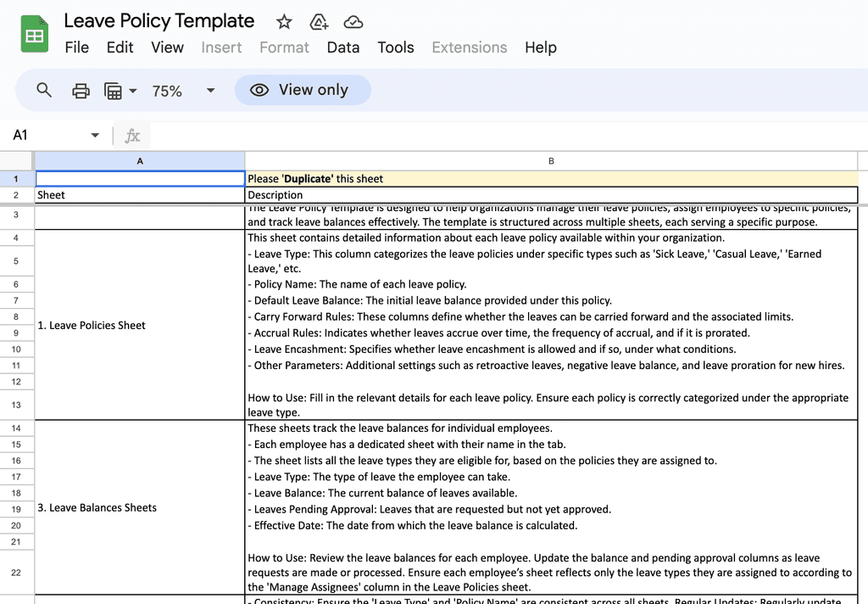Open the Tools menu

(396, 48)
